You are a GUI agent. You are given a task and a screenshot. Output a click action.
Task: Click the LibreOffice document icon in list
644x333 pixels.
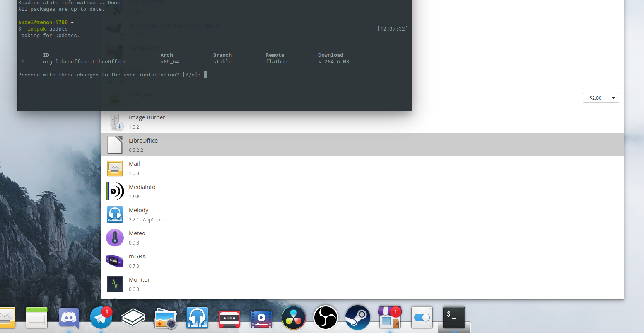(x=115, y=145)
